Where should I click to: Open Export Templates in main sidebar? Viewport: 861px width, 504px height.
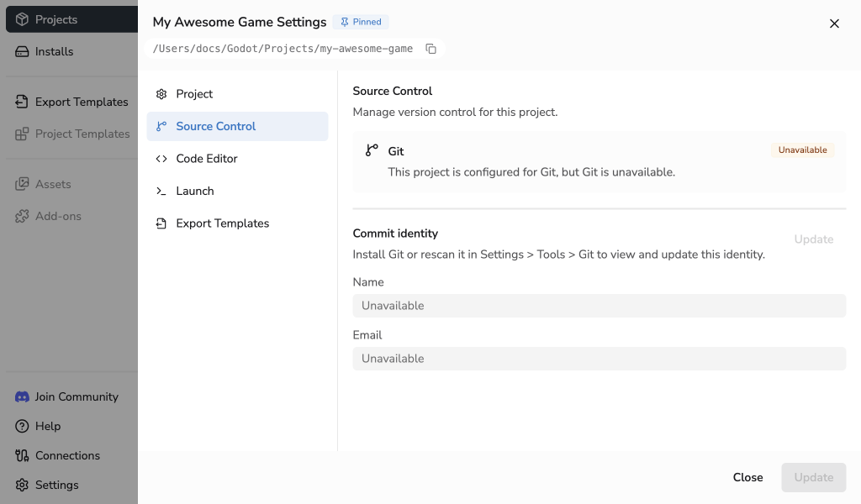[71, 102]
